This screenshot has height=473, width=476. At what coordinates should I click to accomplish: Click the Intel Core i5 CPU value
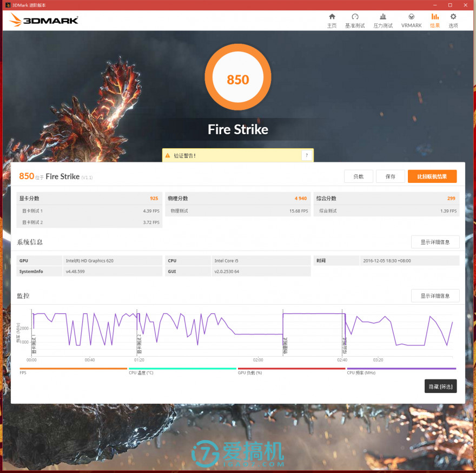tap(226, 261)
